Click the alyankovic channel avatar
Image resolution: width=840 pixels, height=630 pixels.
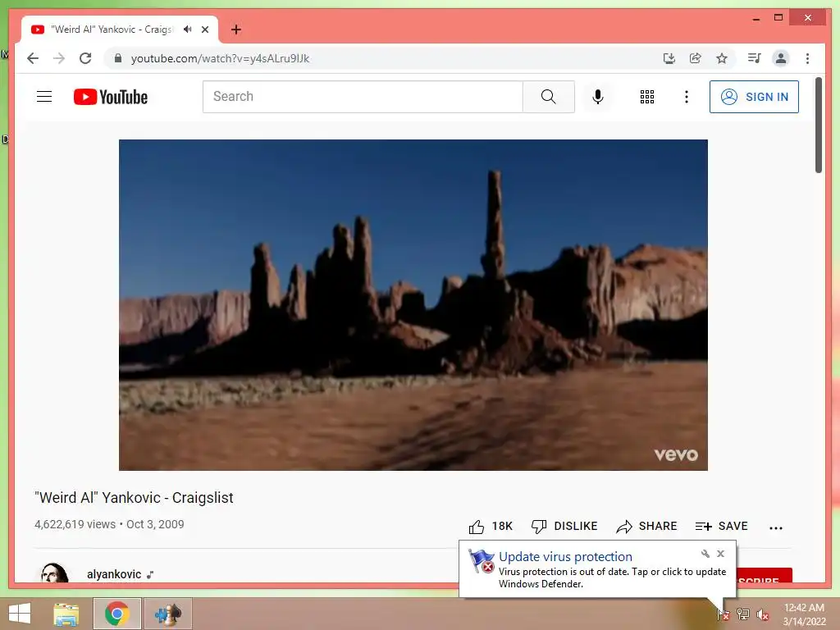(55, 573)
